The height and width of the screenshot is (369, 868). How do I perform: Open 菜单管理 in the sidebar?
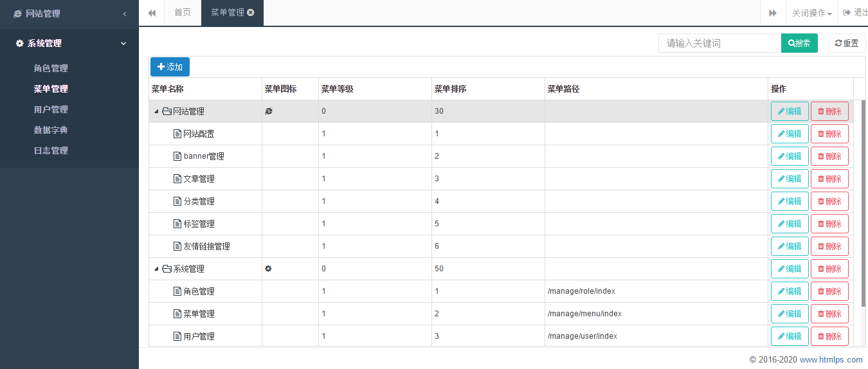(x=51, y=89)
